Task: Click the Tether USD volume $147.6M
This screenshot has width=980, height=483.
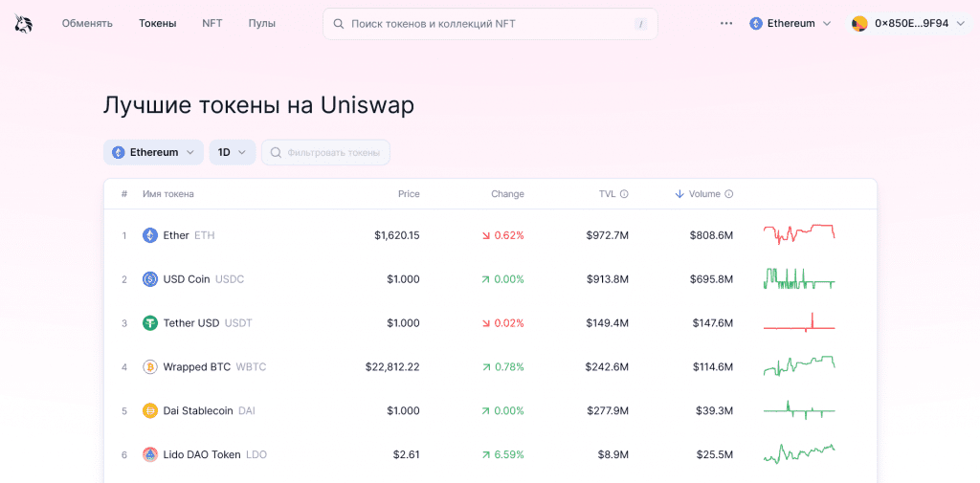Action: pyautogui.click(x=712, y=323)
